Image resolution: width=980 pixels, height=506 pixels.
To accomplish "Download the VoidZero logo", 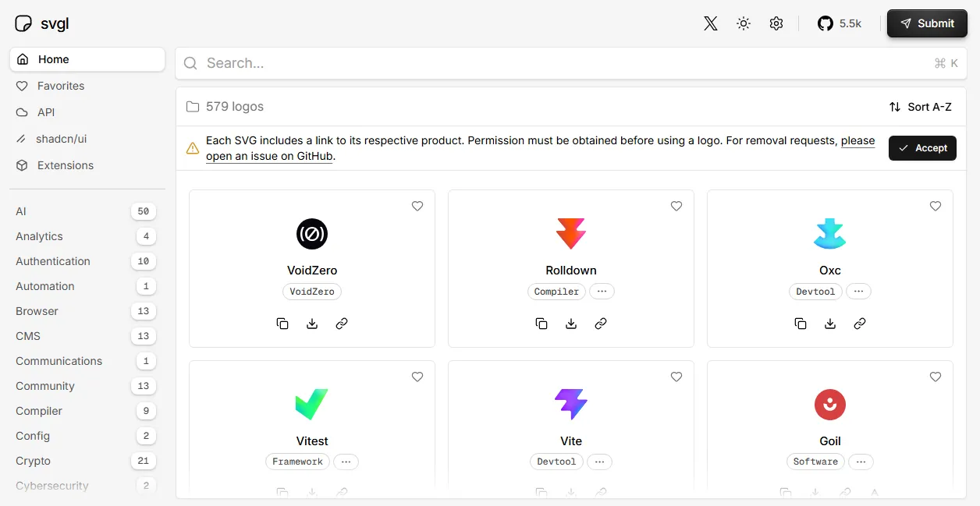I will click(312, 324).
